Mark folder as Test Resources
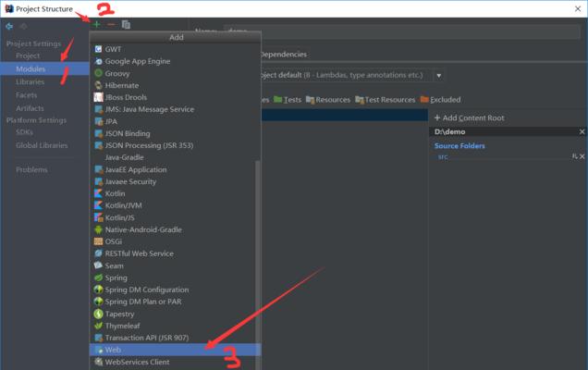The height and width of the screenshot is (370, 588). [x=386, y=100]
